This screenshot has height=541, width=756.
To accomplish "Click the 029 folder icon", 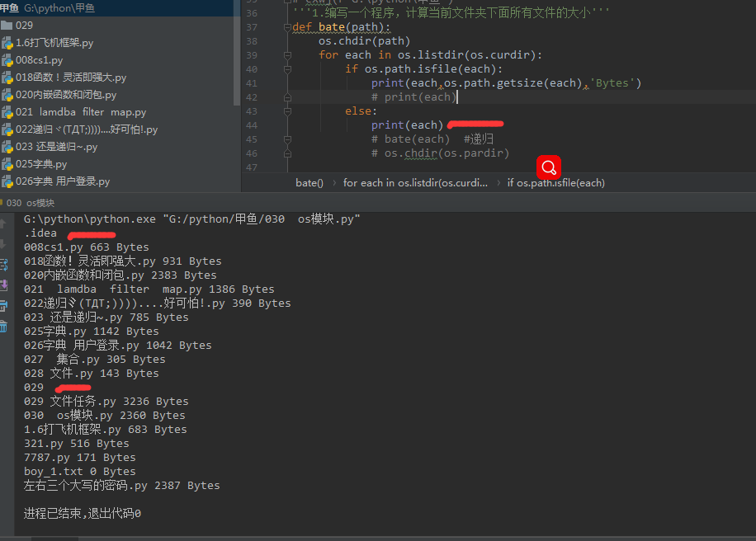I will (7, 26).
